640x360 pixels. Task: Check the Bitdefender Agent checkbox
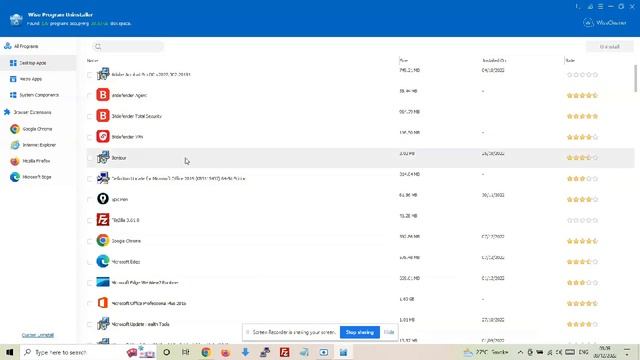tap(89, 96)
